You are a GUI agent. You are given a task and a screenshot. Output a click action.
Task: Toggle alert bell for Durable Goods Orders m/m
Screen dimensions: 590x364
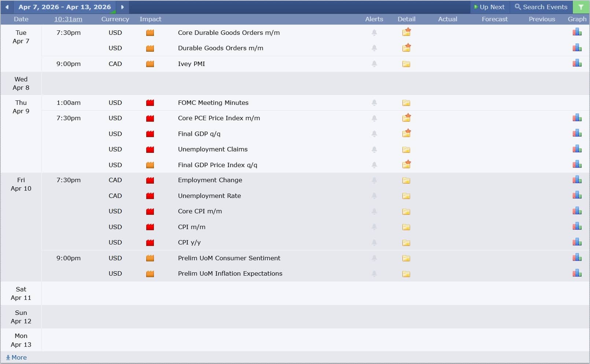tap(374, 48)
